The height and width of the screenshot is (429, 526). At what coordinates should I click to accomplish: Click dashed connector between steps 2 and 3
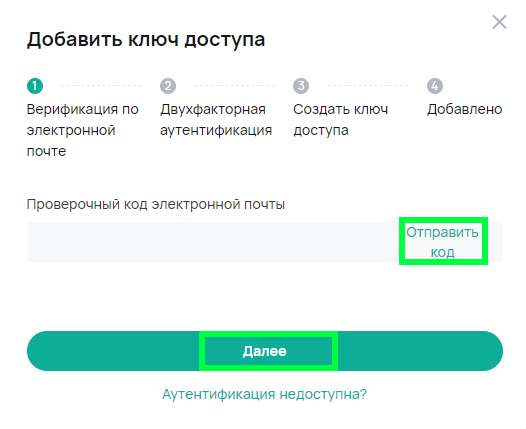coord(235,86)
